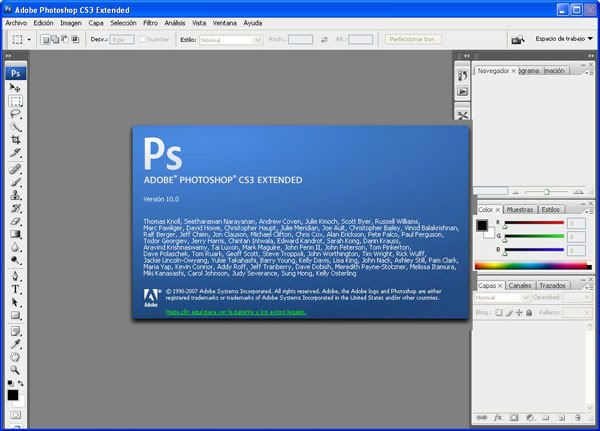
Task: Choose Intersect with selection mode
Action: tap(75, 39)
